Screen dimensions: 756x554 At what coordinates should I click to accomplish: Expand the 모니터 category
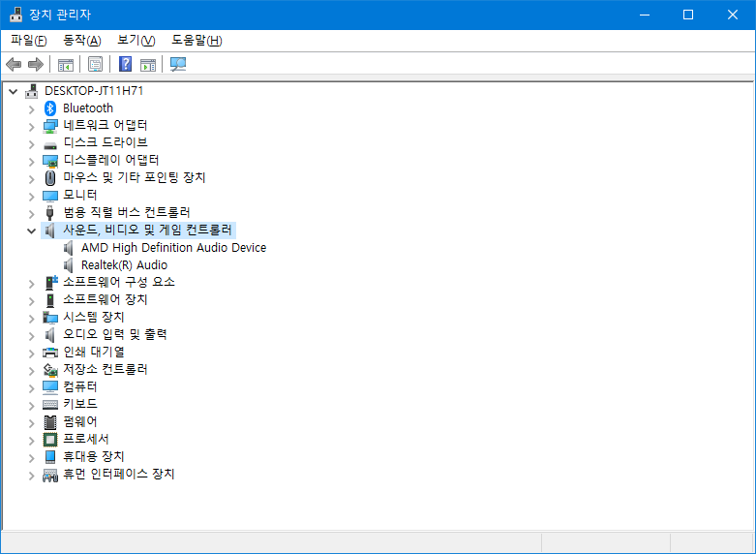31,197
